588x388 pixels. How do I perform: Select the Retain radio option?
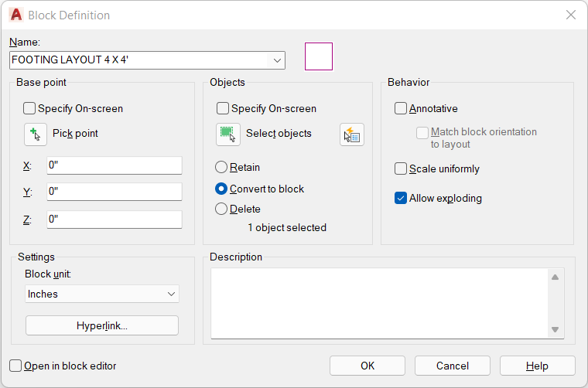[x=221, y=168]
